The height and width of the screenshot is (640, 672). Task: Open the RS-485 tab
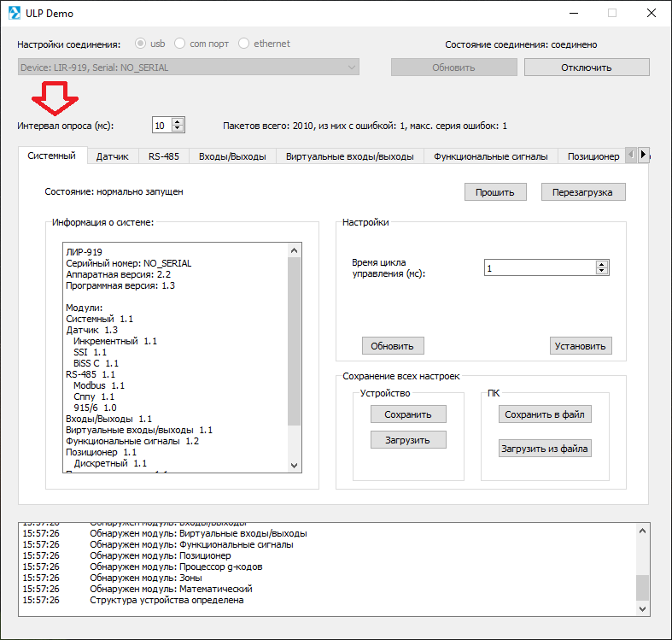pyautogui.click(x=163, y=156)
